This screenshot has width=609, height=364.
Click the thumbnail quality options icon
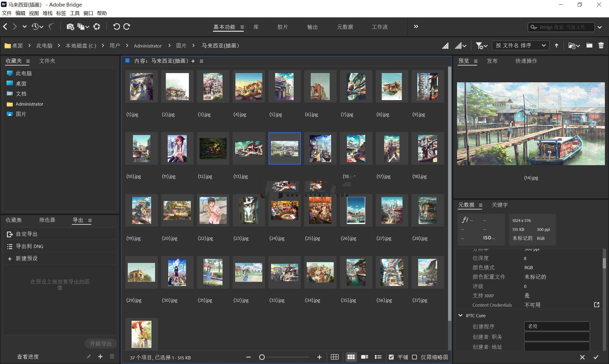[461, 46]
